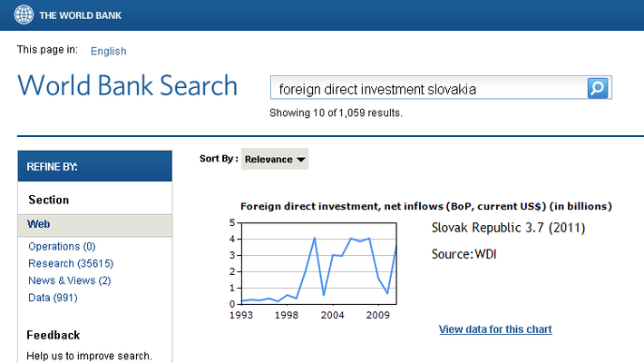The width and height of the screenshot is (644, 363).
Task: Click the World Bank globe logo icon
Action: pyautogui.click(x=24, y=15)
